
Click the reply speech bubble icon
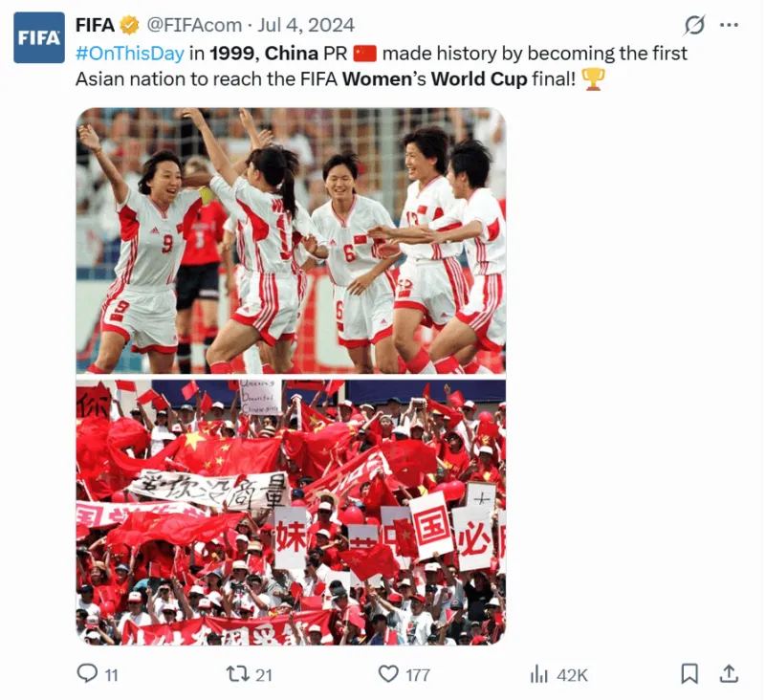click(x=87, y=673)
